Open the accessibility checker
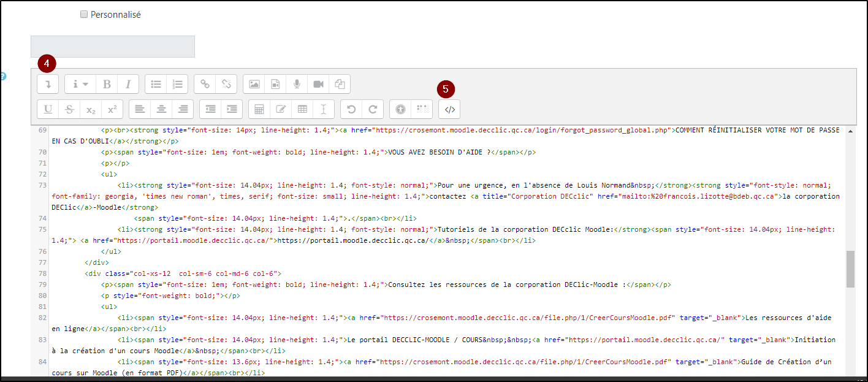868x382 pixels. (x=400, y=109)
